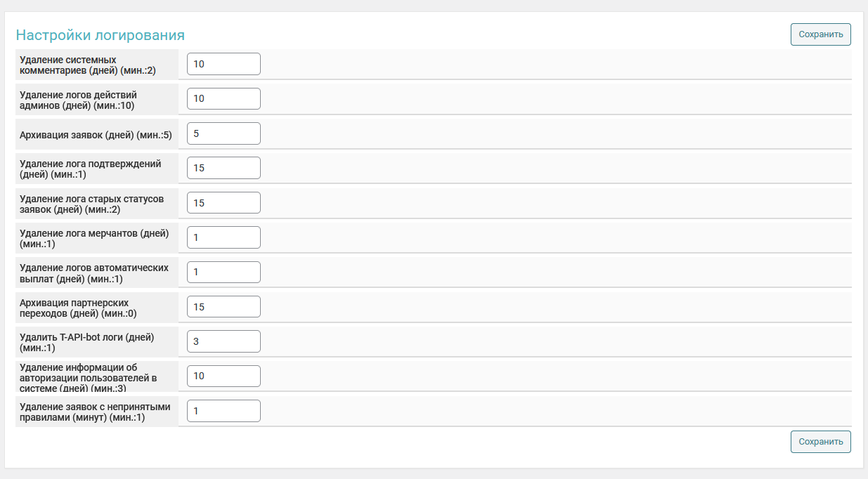The height and width of the screenshot is (479, 868).
Task: Click the Удаление системных комментариев label
Action: pyautogui.click(x=88, y=65)
